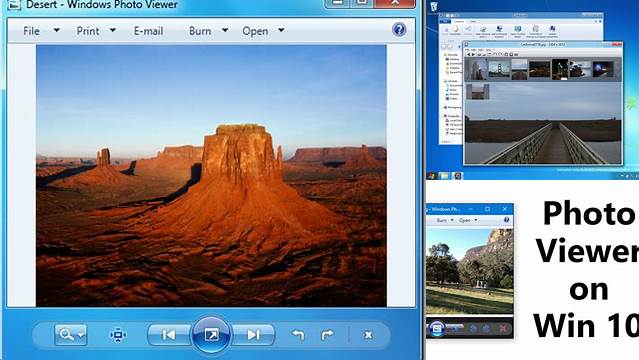Expand the arrow next to Open

click(x=281, y=31)
